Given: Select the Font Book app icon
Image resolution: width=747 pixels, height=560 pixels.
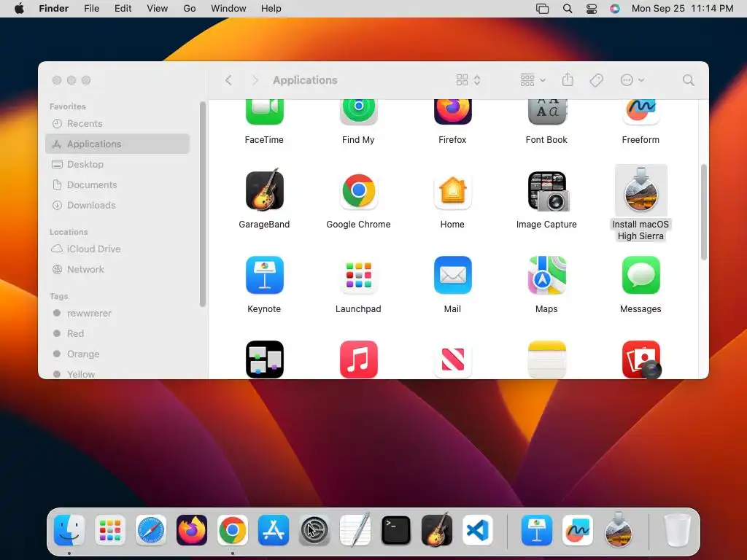Looking at the screenshot, I should tap(546, 112).
